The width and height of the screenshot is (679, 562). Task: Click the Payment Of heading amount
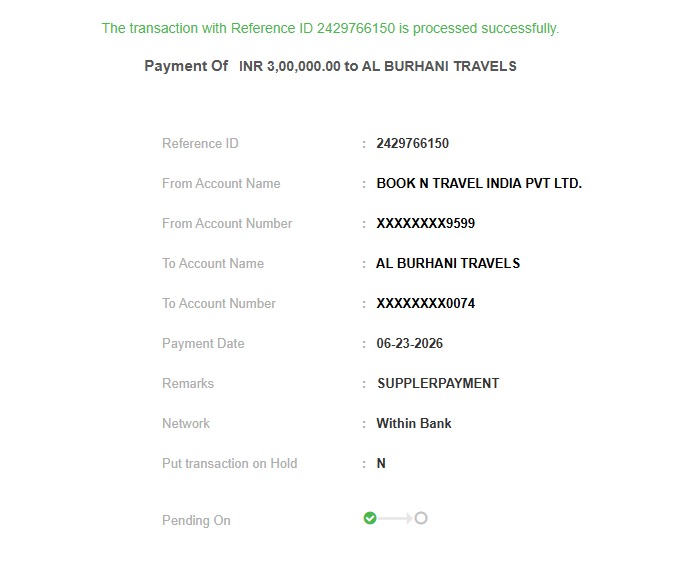click(x=290, y=66)
